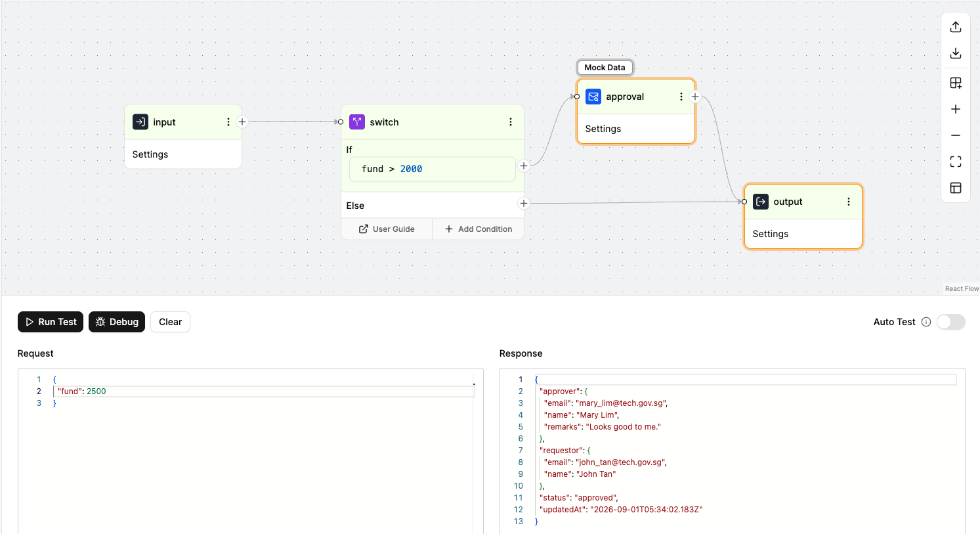
Task: Click the Mock Data label above approval
Action: [x=605, y=68]
